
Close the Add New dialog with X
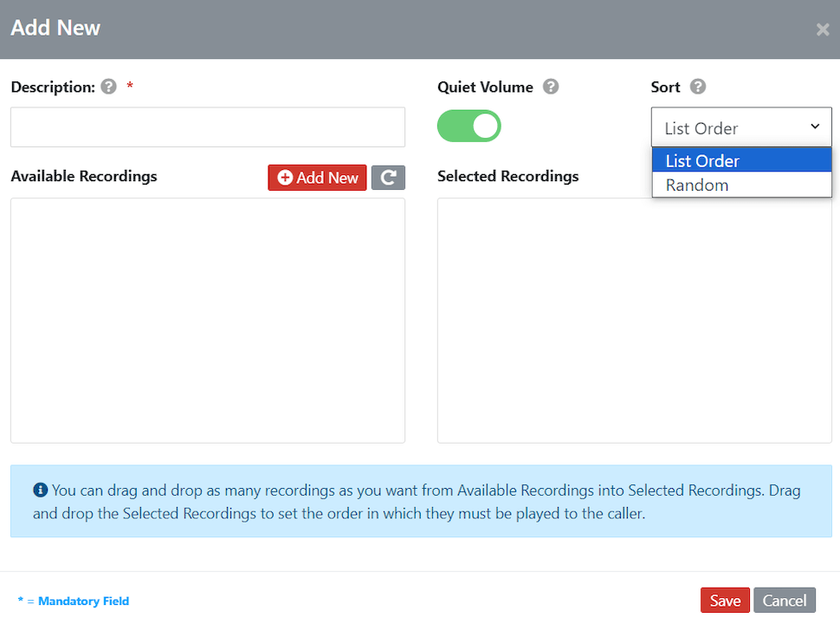[822, 29]
